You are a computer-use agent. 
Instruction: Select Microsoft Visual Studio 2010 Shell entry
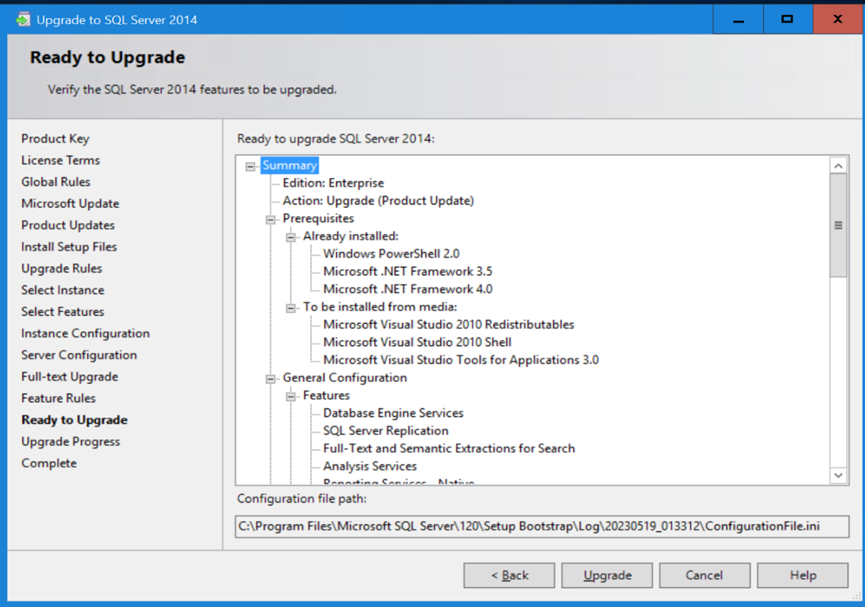[417, 342]
